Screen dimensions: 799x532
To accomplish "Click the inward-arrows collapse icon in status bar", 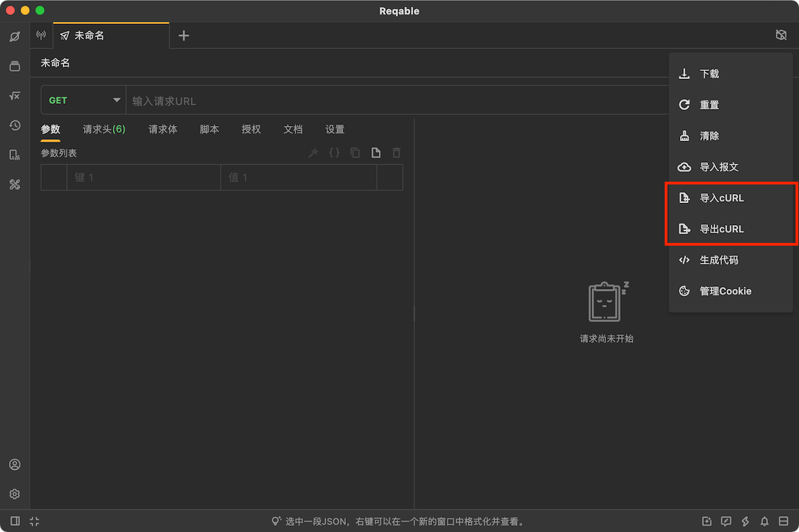I will pos(34,521).
